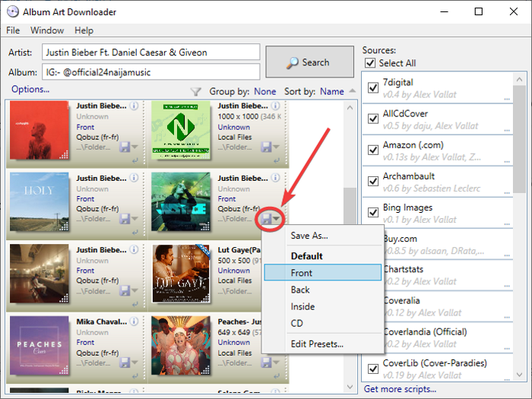Click the filter funnel icon
Image resolution: width=532 pixels, height=399 pixels.
[x=195, y=91]
